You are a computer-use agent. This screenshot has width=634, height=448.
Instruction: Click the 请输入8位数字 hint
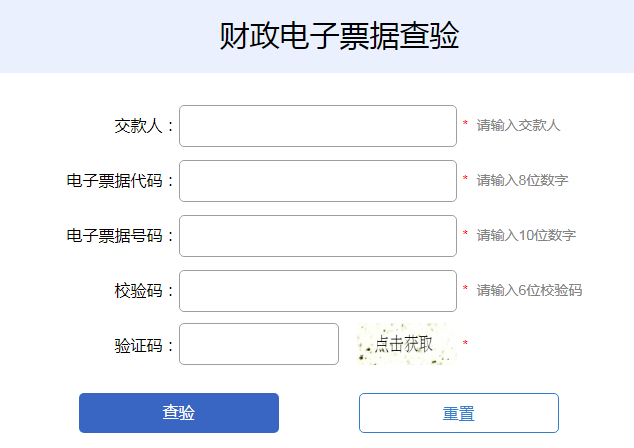pyautogui.click(x=522, y=181)
